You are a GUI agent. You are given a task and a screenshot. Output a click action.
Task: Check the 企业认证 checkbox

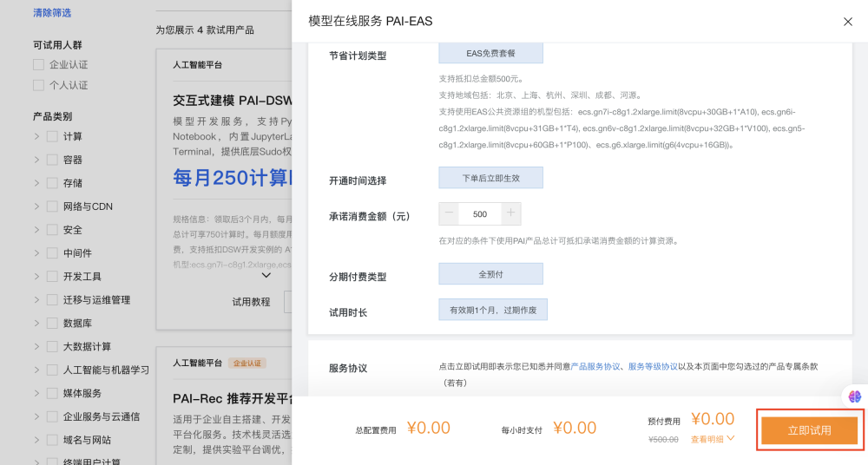pyautogui.click(x=38, y=65)
